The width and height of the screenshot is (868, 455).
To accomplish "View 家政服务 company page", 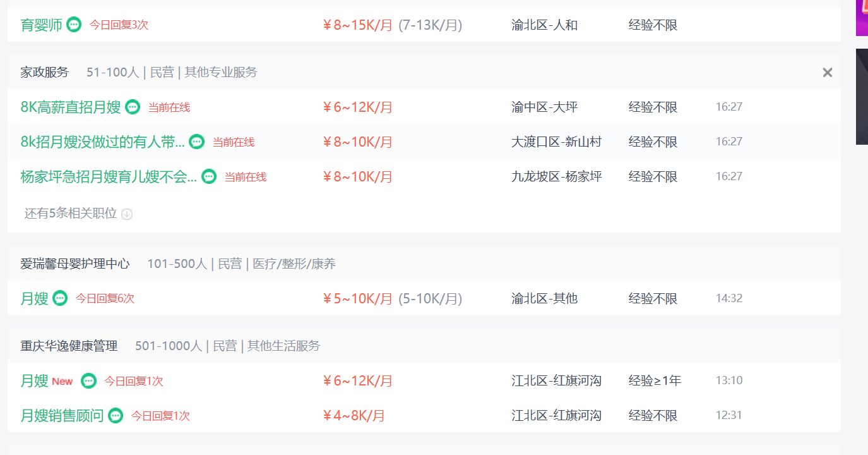I will tap(44, 72).
